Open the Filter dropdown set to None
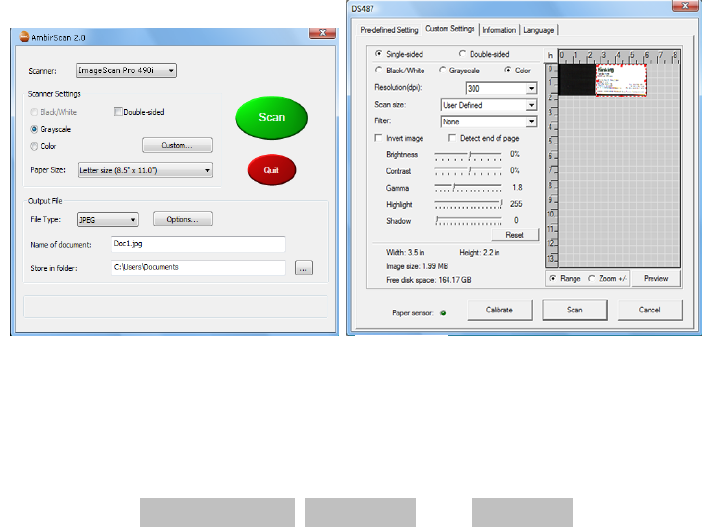702x527 pixels. click(488, 121)
